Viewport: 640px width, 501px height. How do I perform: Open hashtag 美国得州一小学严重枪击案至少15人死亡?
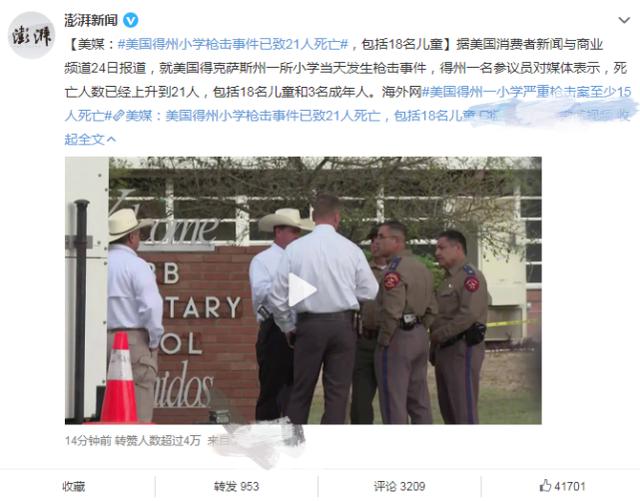coord(348,104)
